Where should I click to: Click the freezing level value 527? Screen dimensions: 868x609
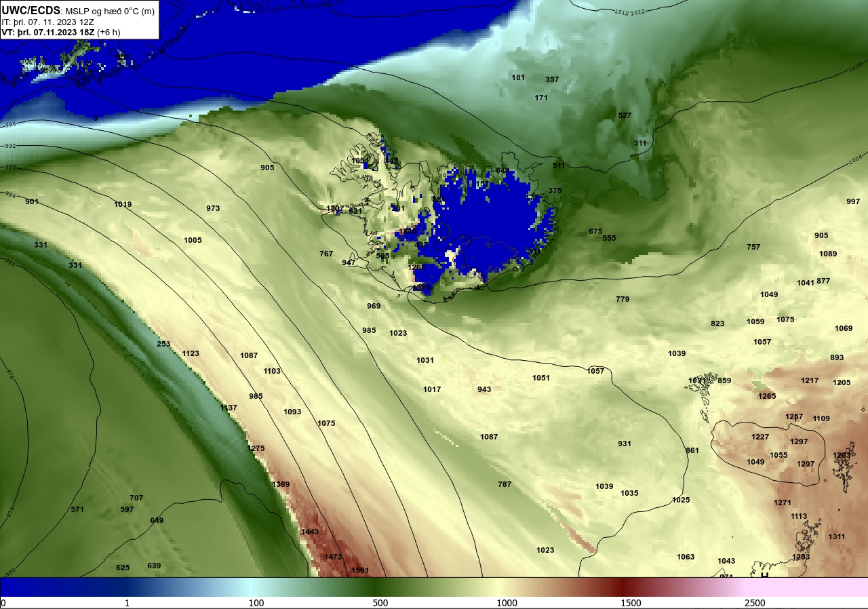coord(625,115)
